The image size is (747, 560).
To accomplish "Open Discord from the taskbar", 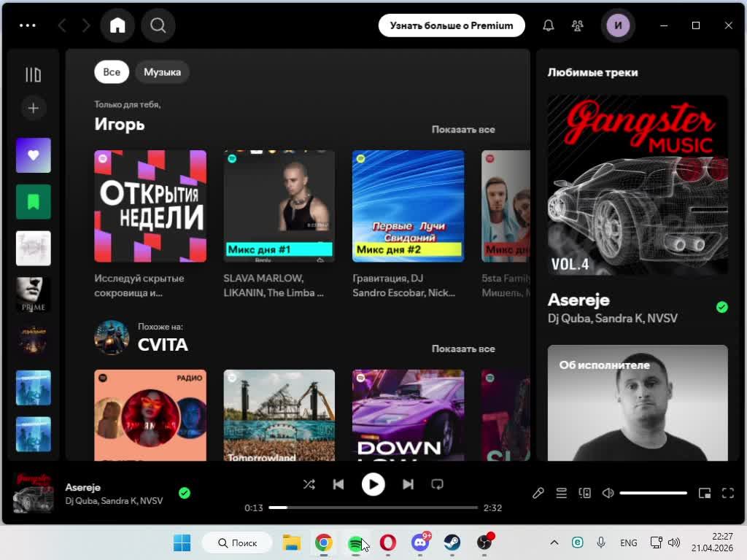I will 419,542.
